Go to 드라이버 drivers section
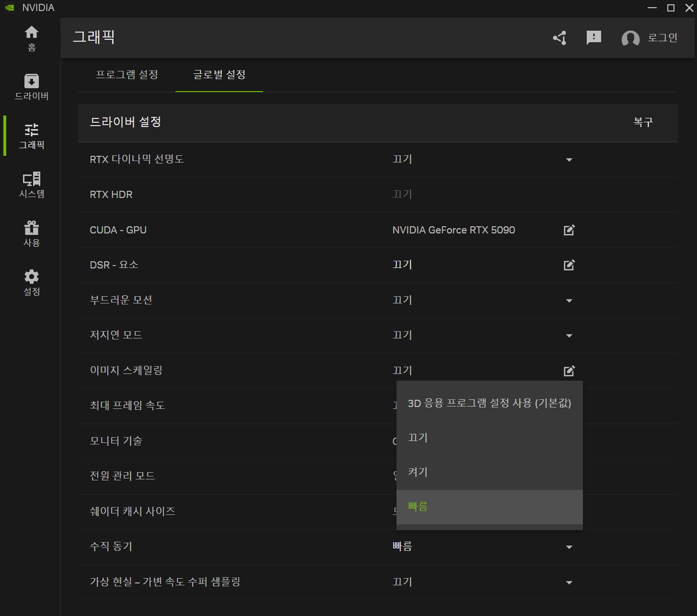697x616 pixels. click(32, 87)
